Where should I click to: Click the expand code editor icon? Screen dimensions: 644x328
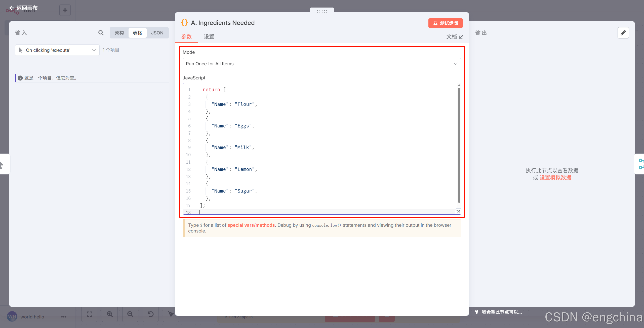pyautogui.click(x=458, y=212)
